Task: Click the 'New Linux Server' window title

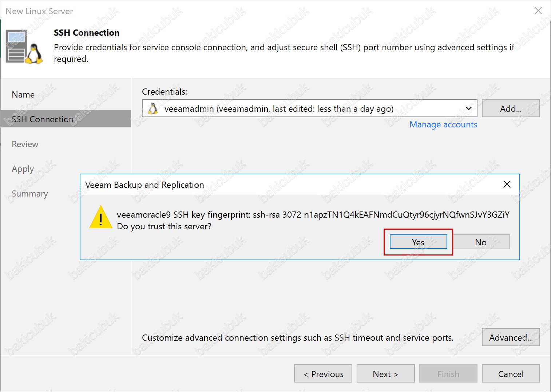Action: click(39, 11)
